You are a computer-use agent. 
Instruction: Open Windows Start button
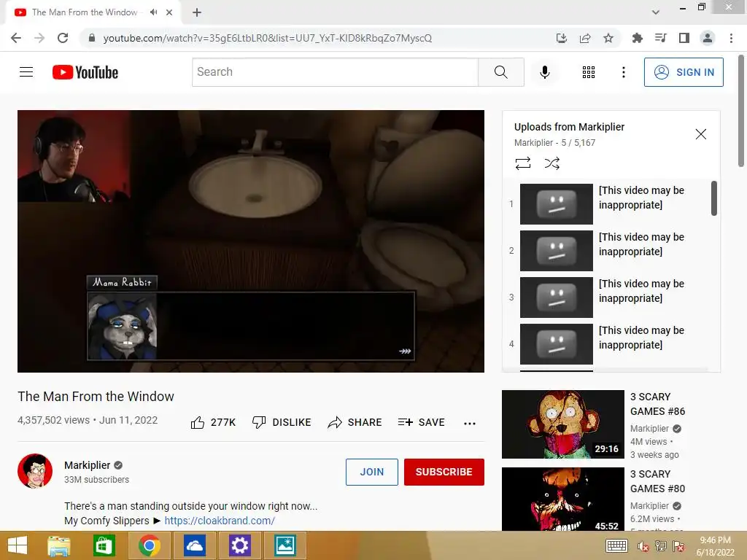[x=18, y=545]
